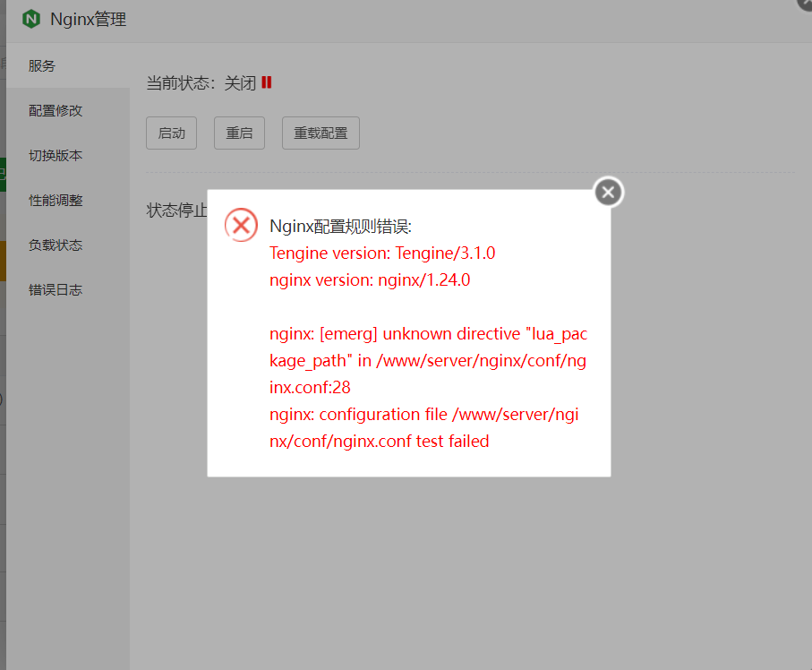Screen dimensions: 812x670
Task: Click the red error X icon
Action: pos(241,225)
